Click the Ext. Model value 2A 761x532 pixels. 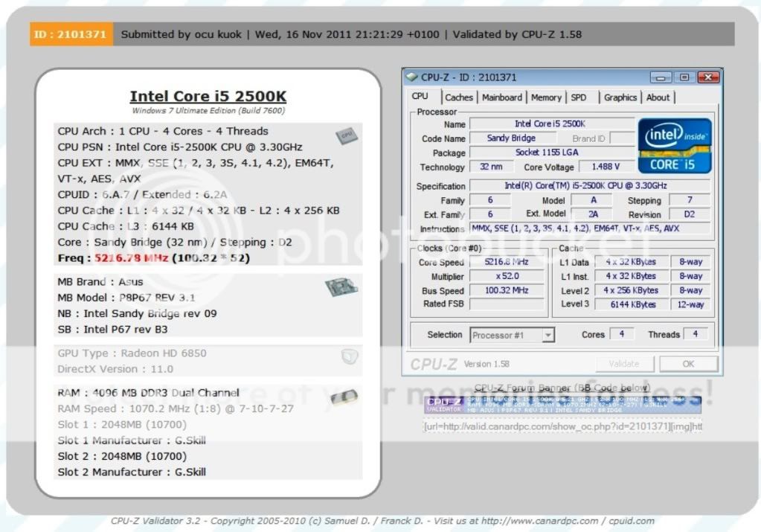click(593, 214)
